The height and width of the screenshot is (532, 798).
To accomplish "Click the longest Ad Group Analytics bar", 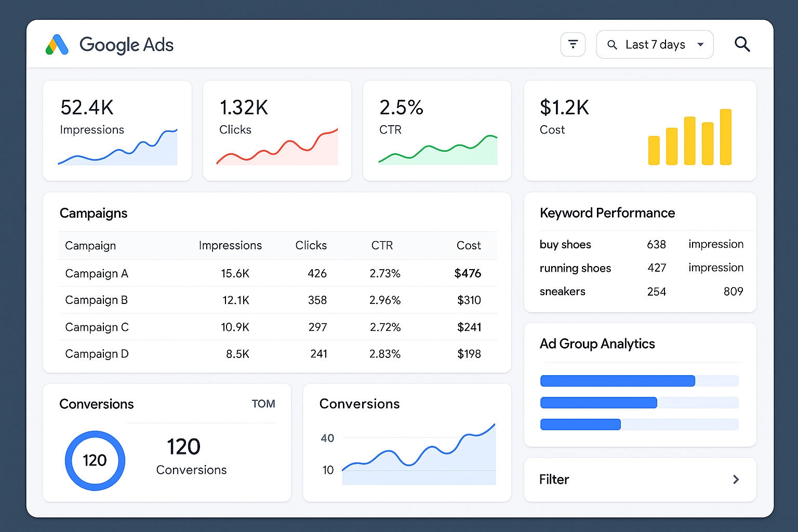I will 617,381.
